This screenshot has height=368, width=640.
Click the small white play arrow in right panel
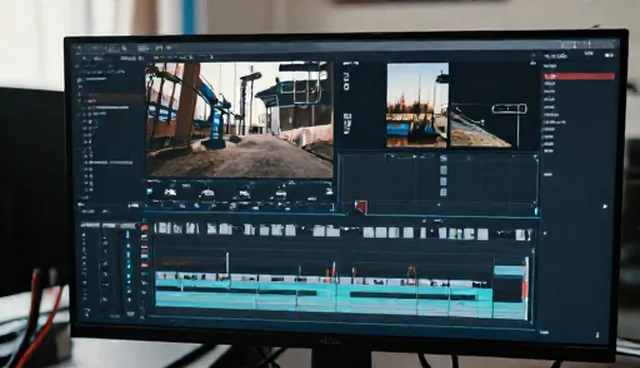605,206
